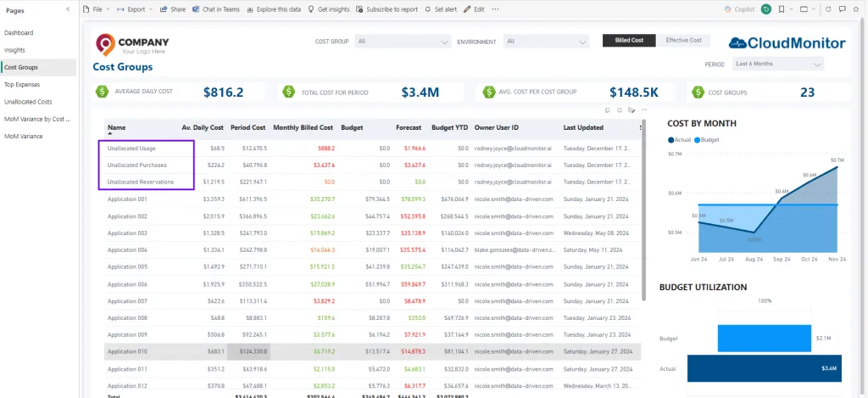This screenshot has width=868, height=398.
Task: Click Explore this data
Action: tap(274, 9)
